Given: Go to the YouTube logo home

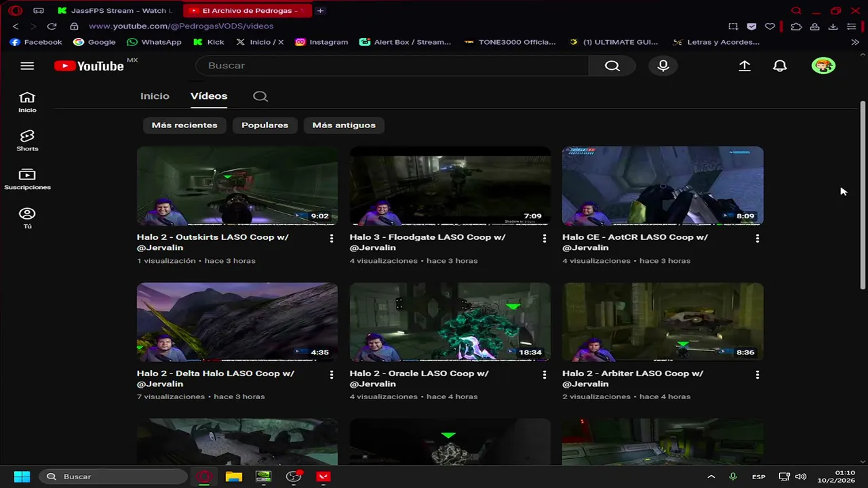Looking at the screenshot, I should (x=89, y=66).
